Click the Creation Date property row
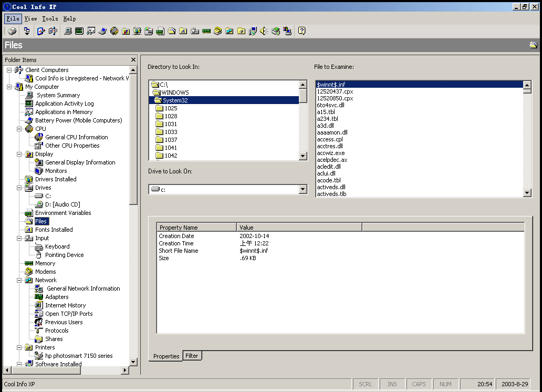 click(x=340, y=236)
